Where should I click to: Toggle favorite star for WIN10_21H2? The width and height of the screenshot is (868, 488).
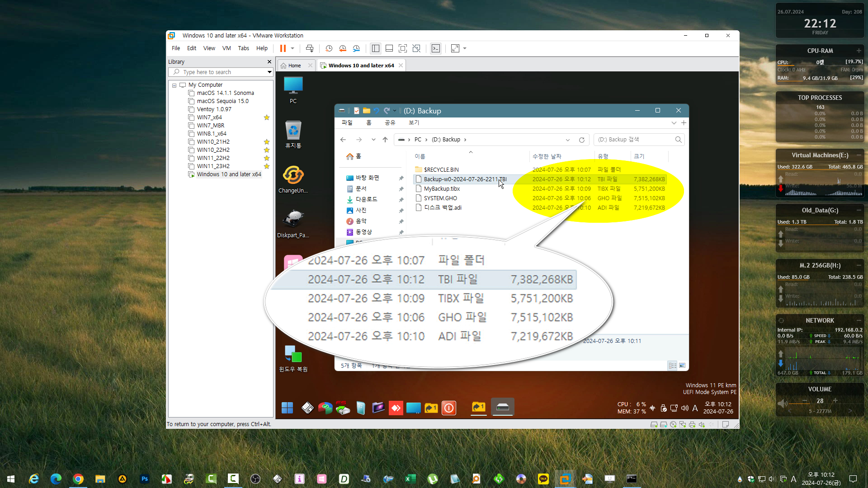[x=267, y=142]
